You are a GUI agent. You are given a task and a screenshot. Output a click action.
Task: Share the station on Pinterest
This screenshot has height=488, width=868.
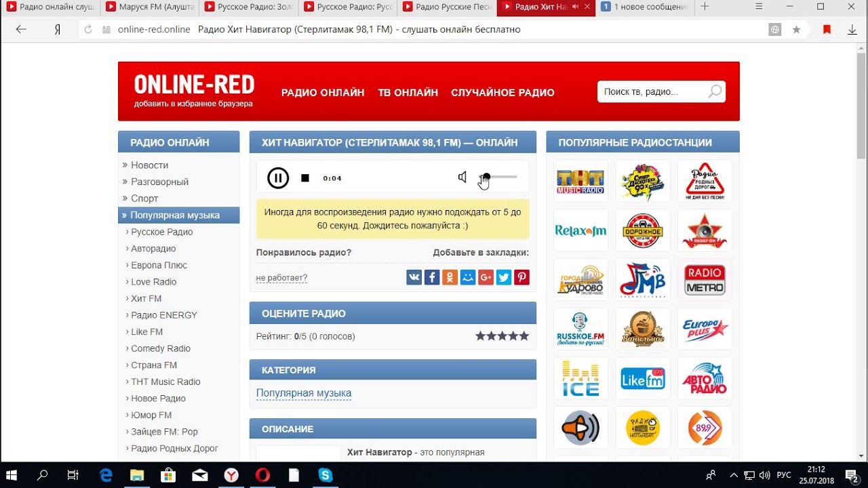click(521, 277)
